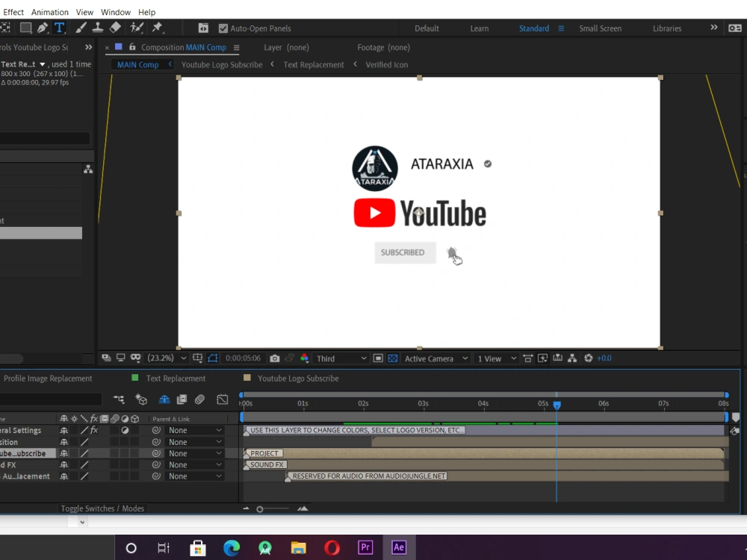Select the Brush tool
Viewport: 747px width, 560px height.
pos(81,28)
